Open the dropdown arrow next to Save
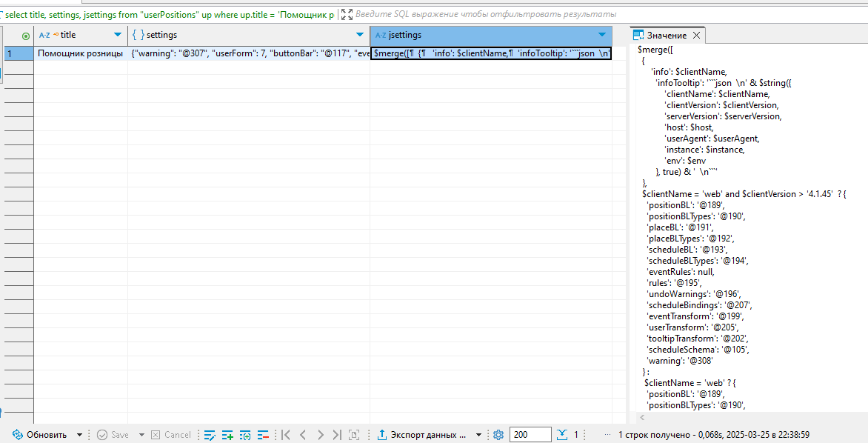The image size is (868, 443). [x=141, y=435]
